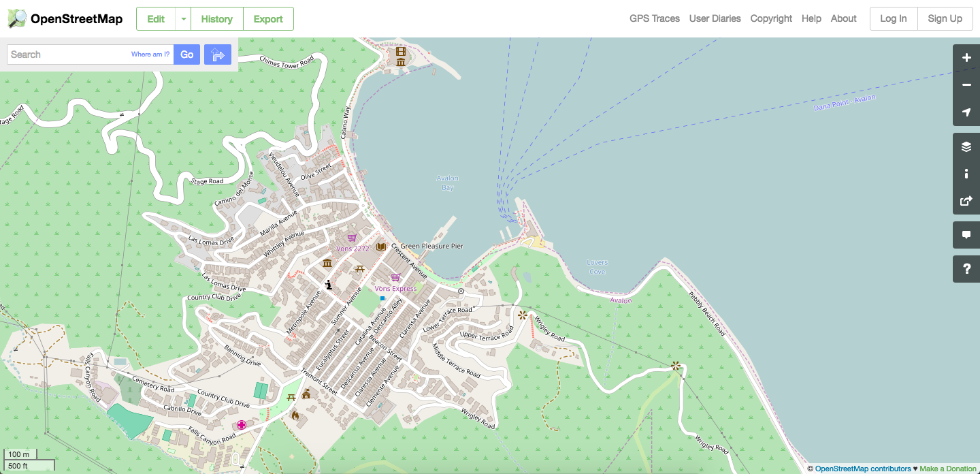Add a note with the comment icon
The image size is (980, 474).
(x=966, y=235)
